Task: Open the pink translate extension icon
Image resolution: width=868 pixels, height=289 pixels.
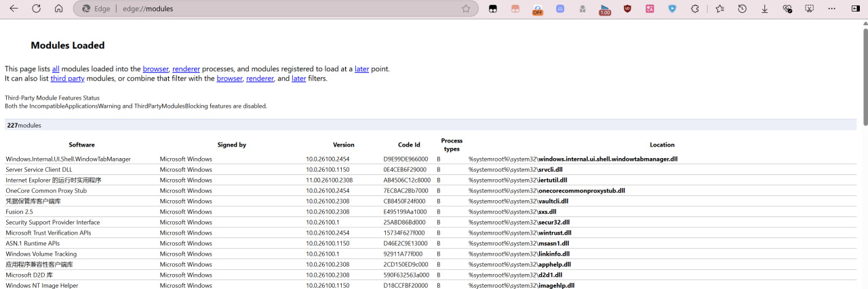Action: point(650,9)
